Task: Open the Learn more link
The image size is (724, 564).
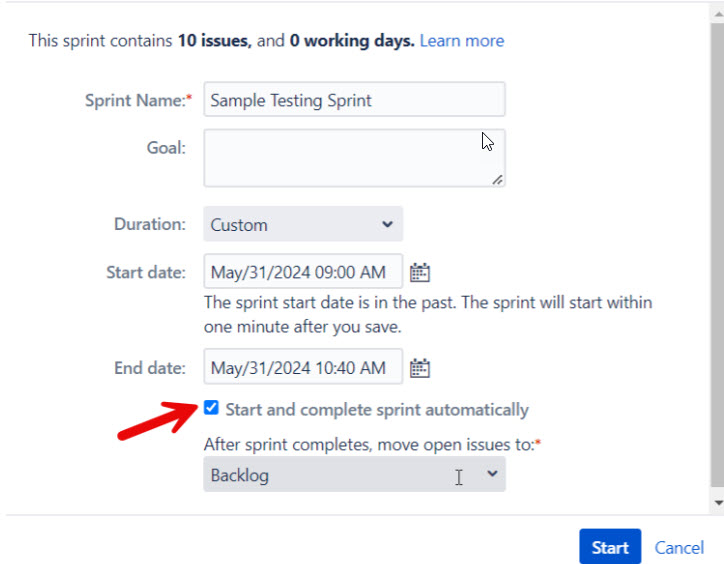Action: click(x=462, y=41)
